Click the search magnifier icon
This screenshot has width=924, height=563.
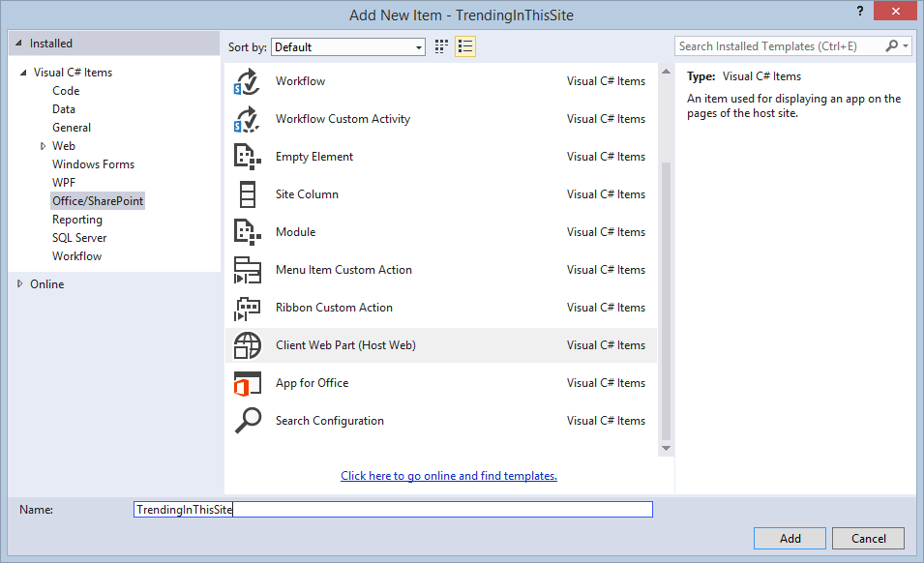click(892, 45)
